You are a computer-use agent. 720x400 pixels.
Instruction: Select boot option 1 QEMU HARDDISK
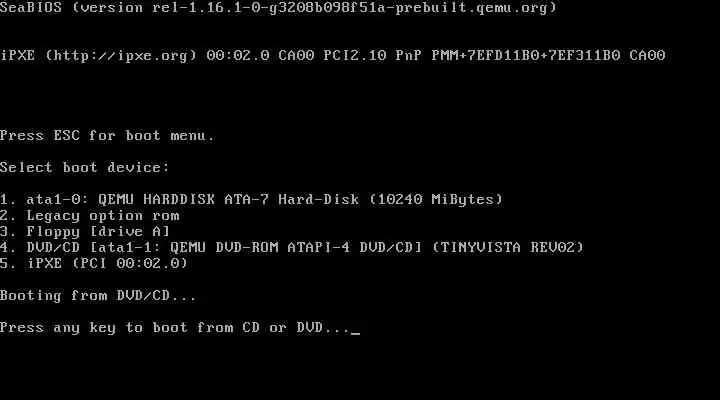[x=252, y=199]
